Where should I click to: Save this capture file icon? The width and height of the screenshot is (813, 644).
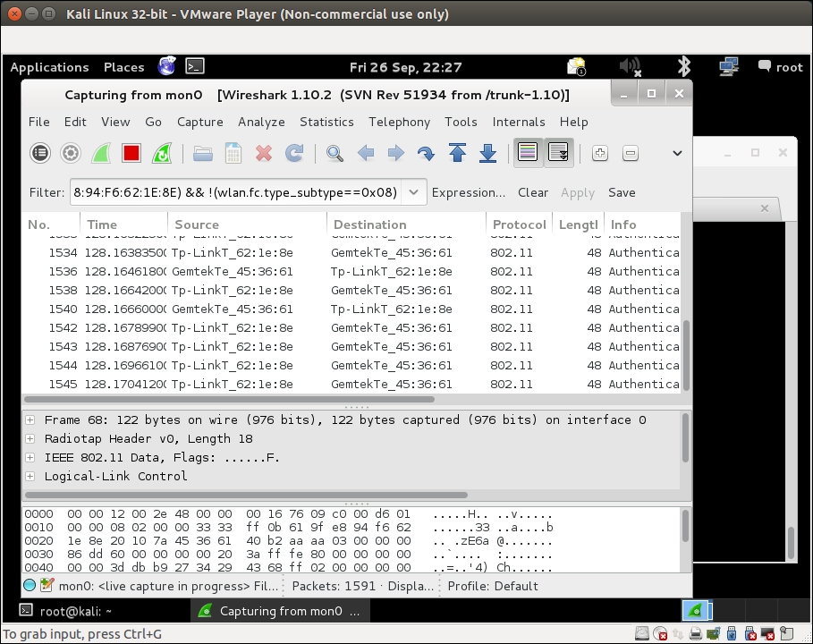pyautogui.click(x=233, y=153)
